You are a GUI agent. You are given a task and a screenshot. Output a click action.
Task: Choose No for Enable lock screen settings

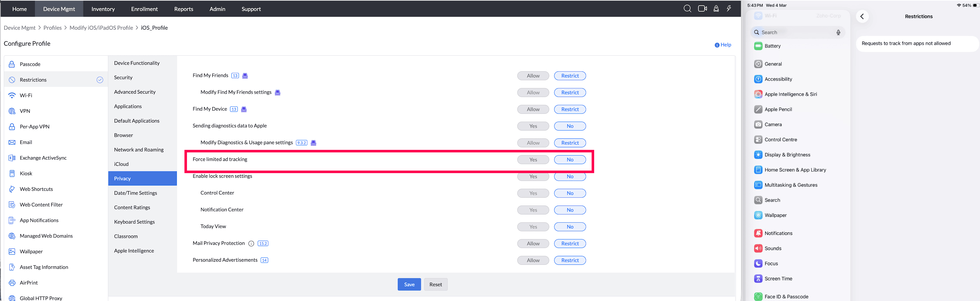[x=570, y=176]
